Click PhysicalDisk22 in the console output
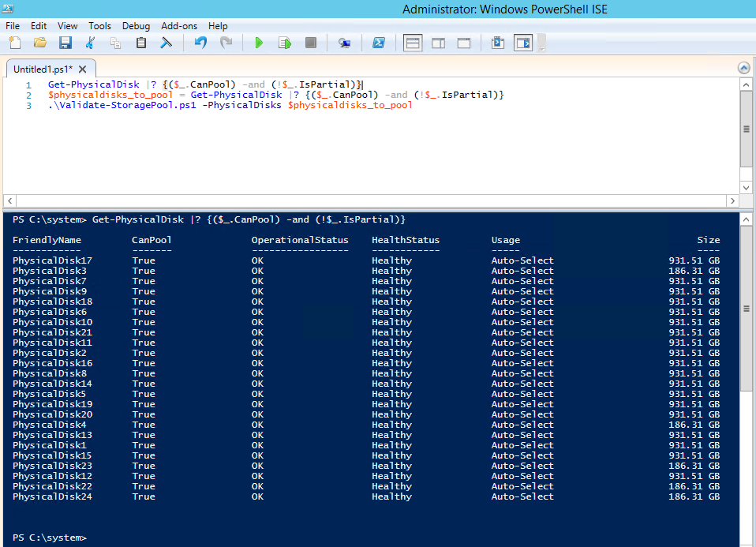 pos(53,486)
